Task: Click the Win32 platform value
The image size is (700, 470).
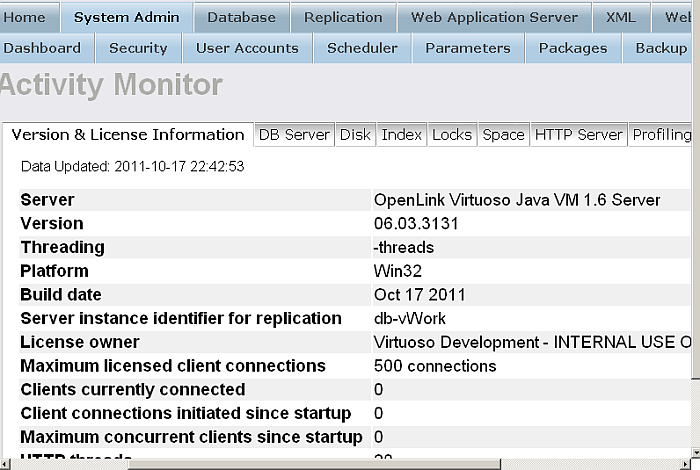Action: point(398,271)
